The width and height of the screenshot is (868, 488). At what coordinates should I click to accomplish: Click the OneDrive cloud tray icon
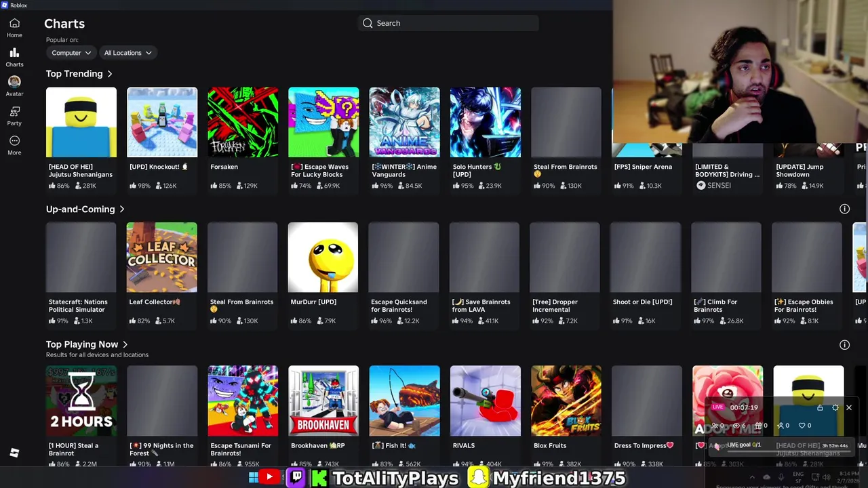(x=766, y=477)
